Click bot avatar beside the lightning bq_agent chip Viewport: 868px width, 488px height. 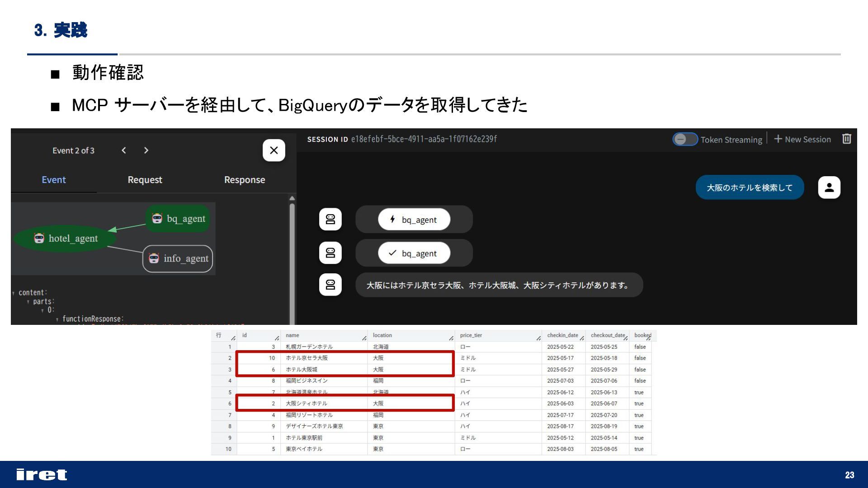[330, 220]
